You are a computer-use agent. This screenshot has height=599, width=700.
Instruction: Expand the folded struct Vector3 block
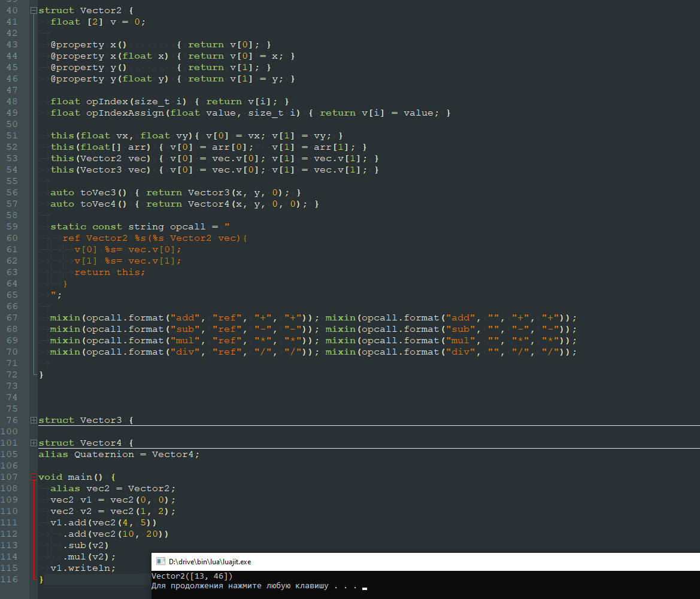pyautogui.click(x=34, y=420)
